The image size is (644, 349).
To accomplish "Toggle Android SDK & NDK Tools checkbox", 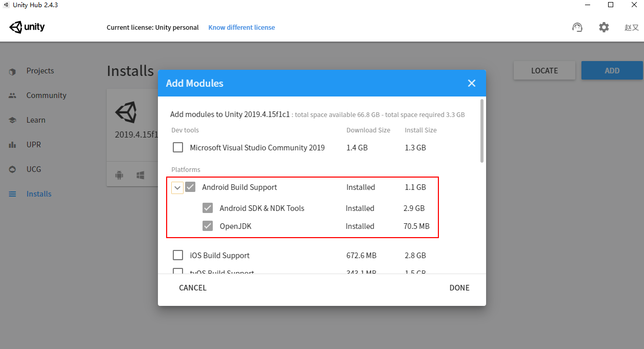I will coord(208,208).
